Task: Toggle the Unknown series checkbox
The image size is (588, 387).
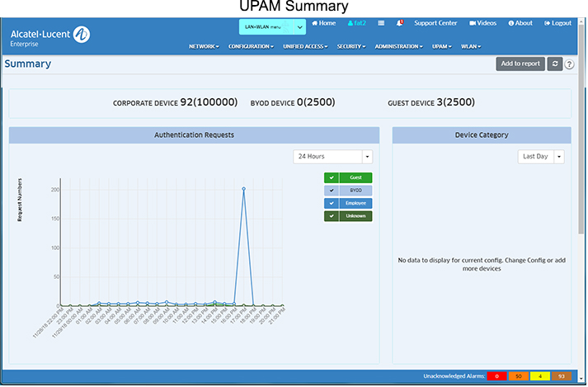Action: click(332, 216)
